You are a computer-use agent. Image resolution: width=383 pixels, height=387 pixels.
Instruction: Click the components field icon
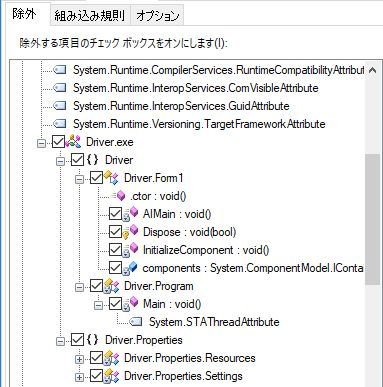coord(130,268)
